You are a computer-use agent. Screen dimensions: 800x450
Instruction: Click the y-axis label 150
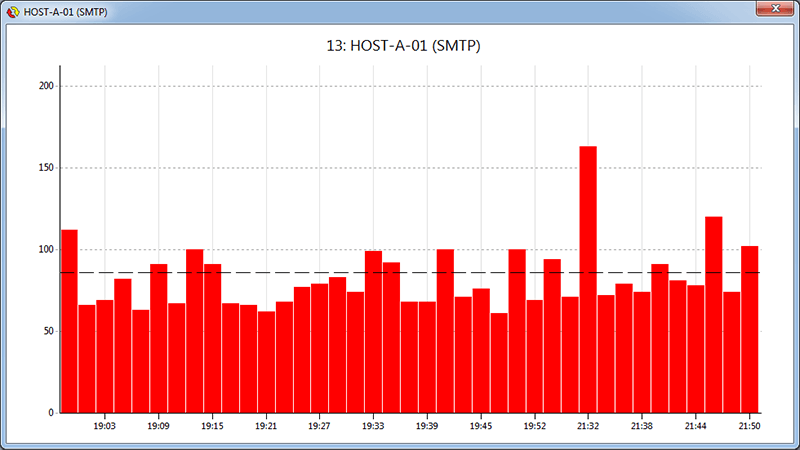(x=46, y=167)
